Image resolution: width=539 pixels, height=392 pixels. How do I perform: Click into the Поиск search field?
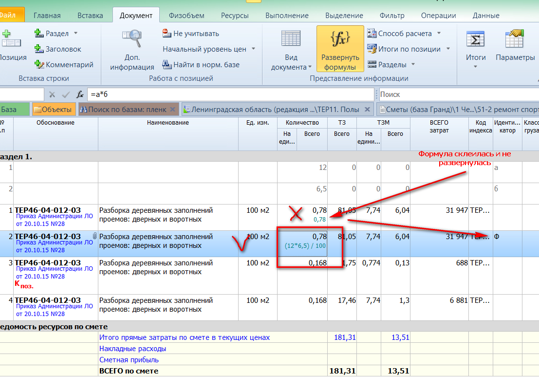click(x=458, y=94)
